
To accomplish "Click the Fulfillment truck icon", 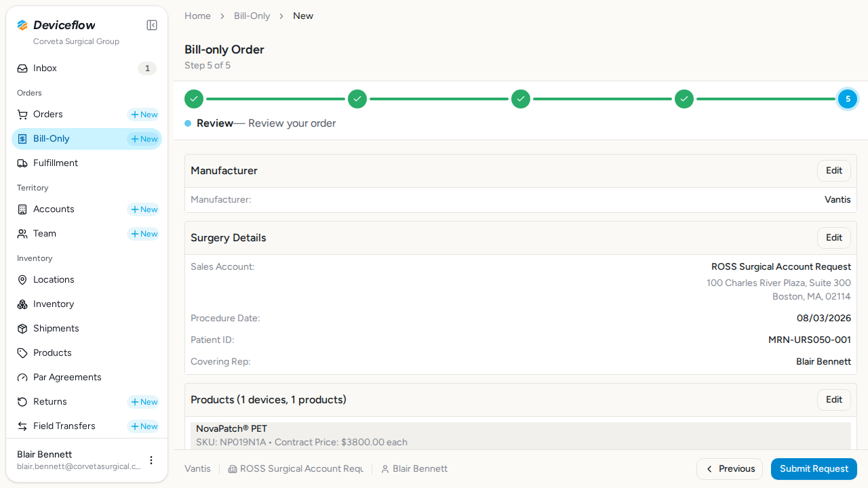I will point(22,163).
